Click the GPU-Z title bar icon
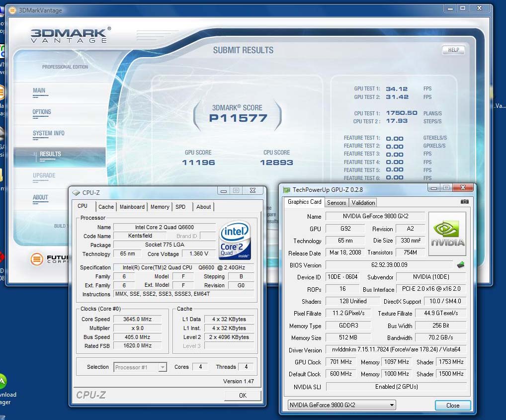Image resolution: width=506 pixels, height=420 pixels. [x=287, y=190]
